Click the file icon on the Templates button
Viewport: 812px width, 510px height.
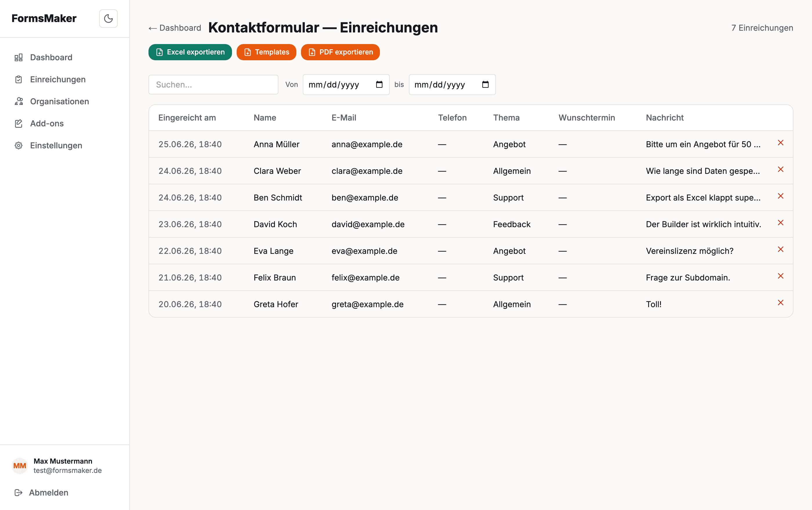[247, 52]
